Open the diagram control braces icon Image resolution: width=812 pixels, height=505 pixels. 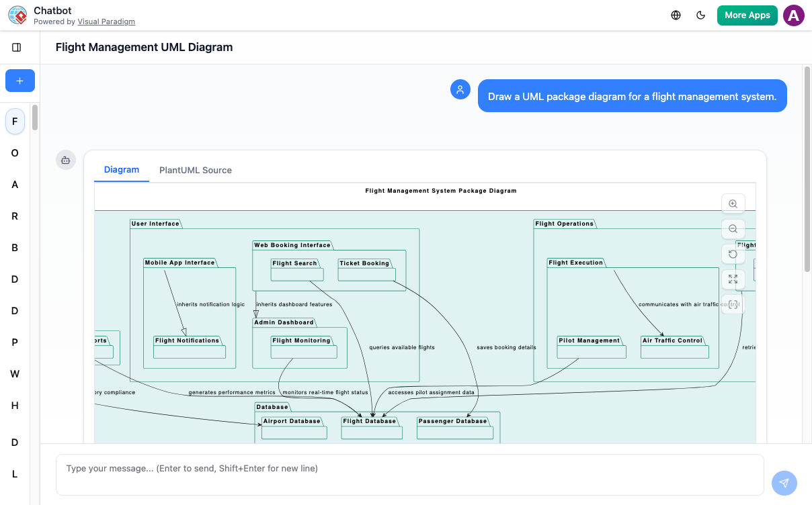click(x=733, y=304)
